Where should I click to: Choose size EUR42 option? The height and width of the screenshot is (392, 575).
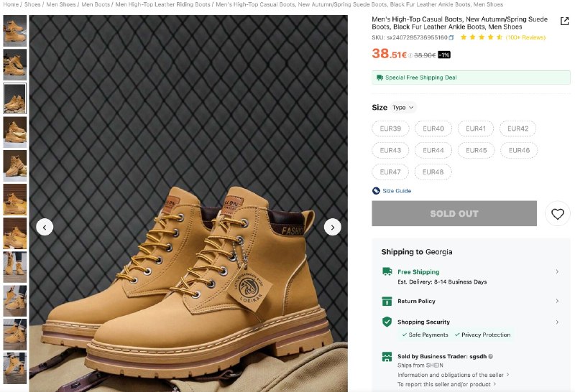pos(517,129)
